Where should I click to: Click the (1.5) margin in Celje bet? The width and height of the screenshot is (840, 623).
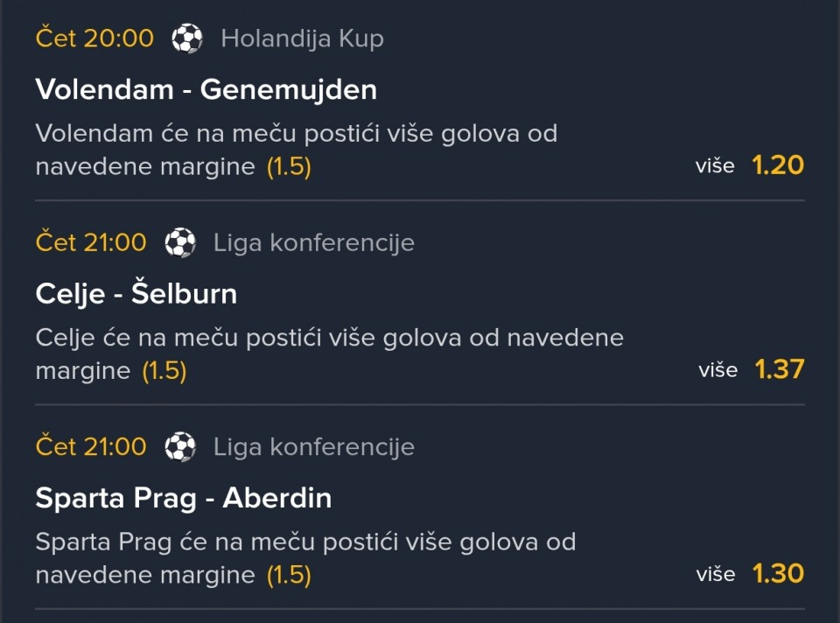[164, 371]
